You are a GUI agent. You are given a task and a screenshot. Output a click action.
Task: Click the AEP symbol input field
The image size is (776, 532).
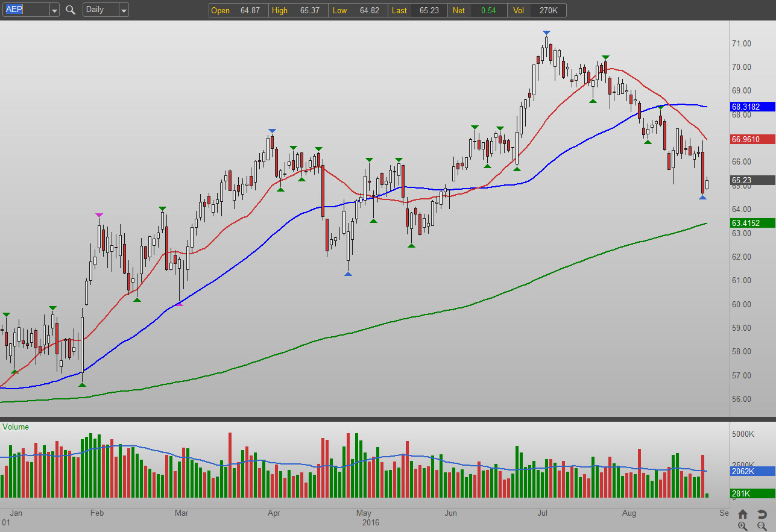(x=26, y=10)
